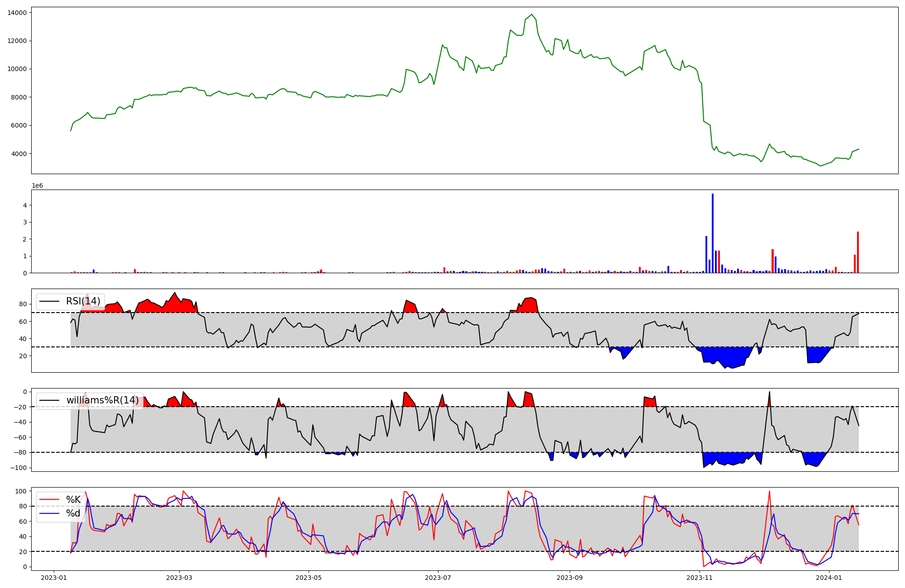Click the red %K legend line sample
This screenshot has height=588, width=905.
click(x=49, y=500)
